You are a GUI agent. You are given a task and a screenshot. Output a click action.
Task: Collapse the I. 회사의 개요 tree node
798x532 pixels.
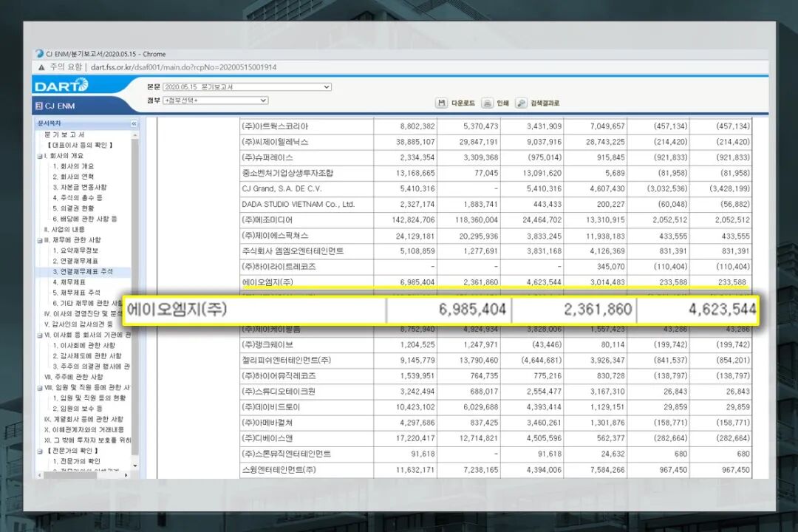point(40,157)
